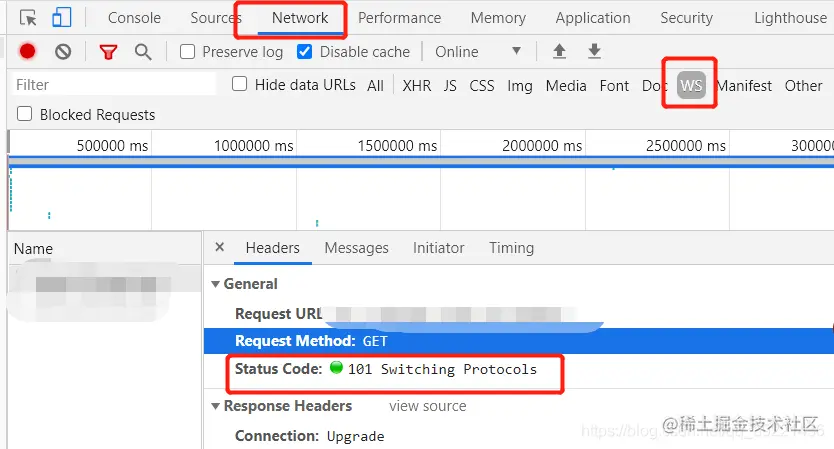
Task: Select the XHR filter type
Action: 417,86
